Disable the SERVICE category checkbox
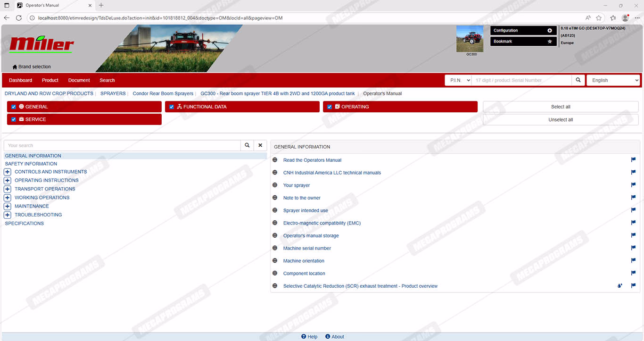644x341 pixels. pyautogui.click(x=14, y=120)
